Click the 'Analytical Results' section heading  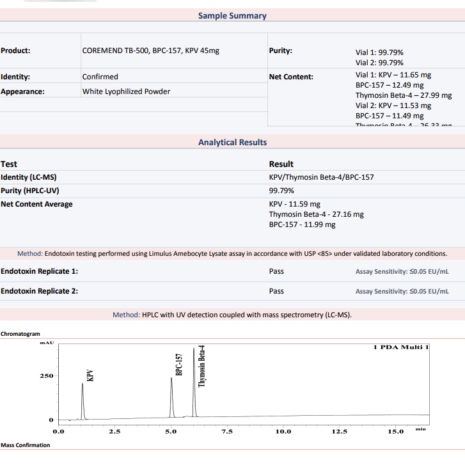click(x=232, y=142)
